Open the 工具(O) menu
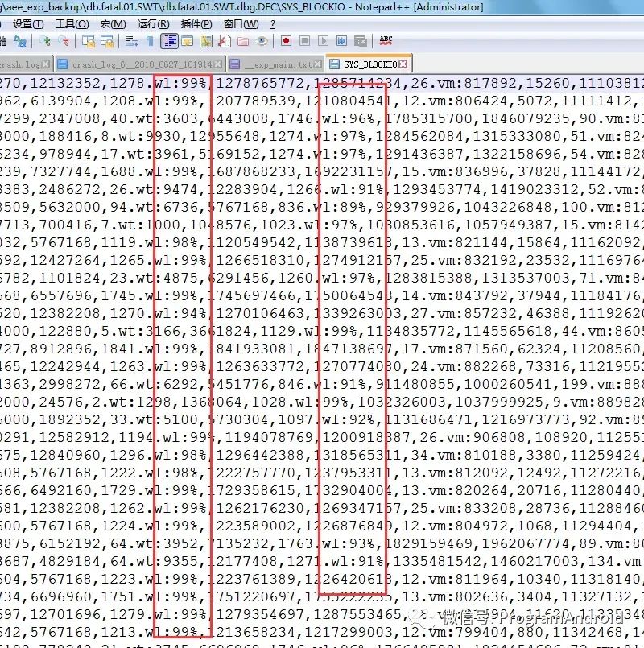 click(72, 24)
